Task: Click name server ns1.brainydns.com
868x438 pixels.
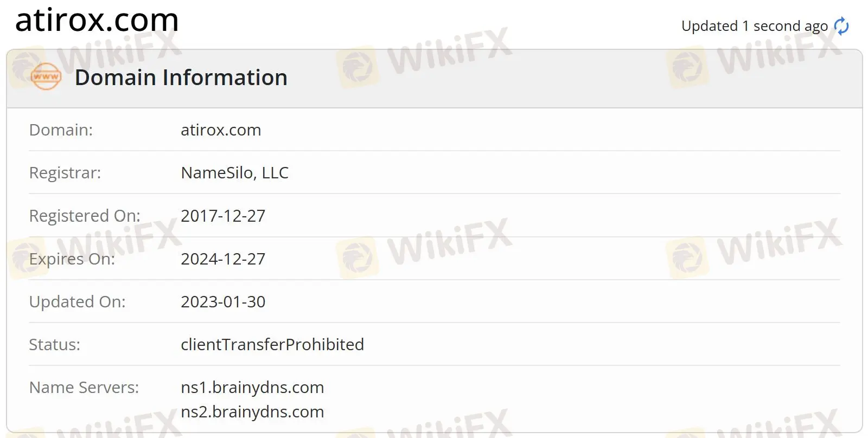Action: click(252, 388)
